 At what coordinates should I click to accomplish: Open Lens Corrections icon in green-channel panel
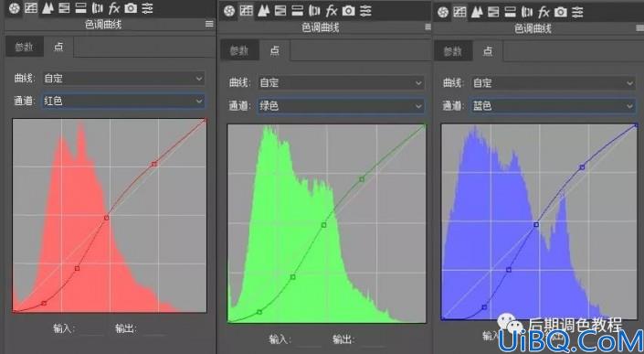[x=314, y=11]
